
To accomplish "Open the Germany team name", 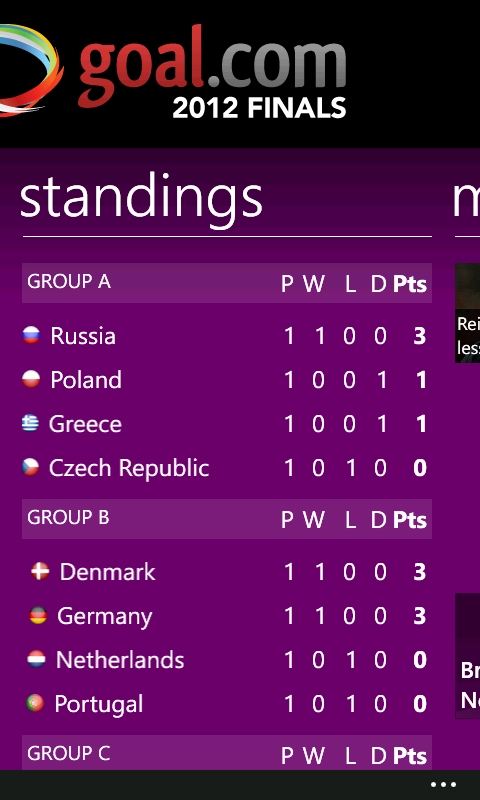I will [105, 616].
